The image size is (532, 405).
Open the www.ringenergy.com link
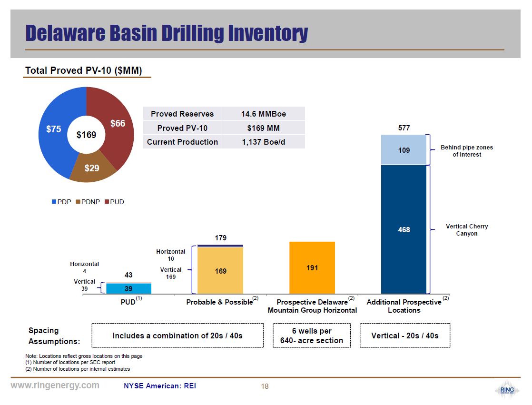coord(55,385)
